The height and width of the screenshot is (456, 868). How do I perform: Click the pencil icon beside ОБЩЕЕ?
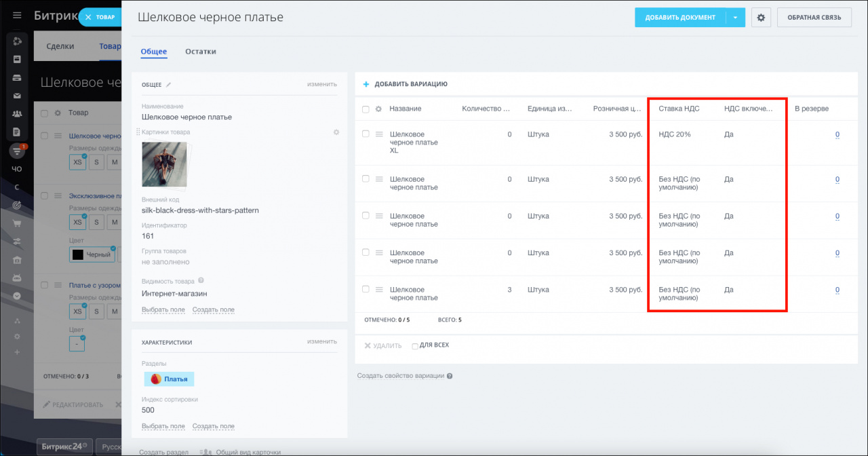click(169, 85)
